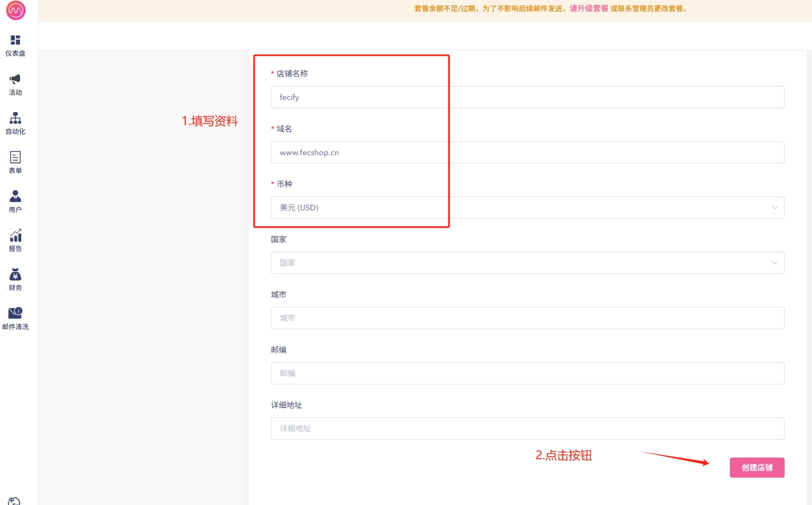The image size is (812, 505).
Task: Click the chevron arrow of 美元 (USD) selector
Action: click(775, 208)
